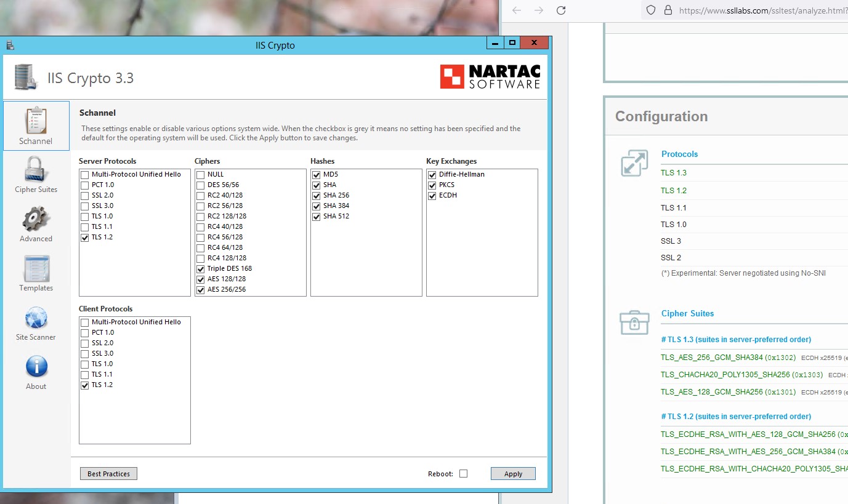Toggle the PKCS key exchange checkbox
This screenshot has height=504, width=848.
coord(432,185)
